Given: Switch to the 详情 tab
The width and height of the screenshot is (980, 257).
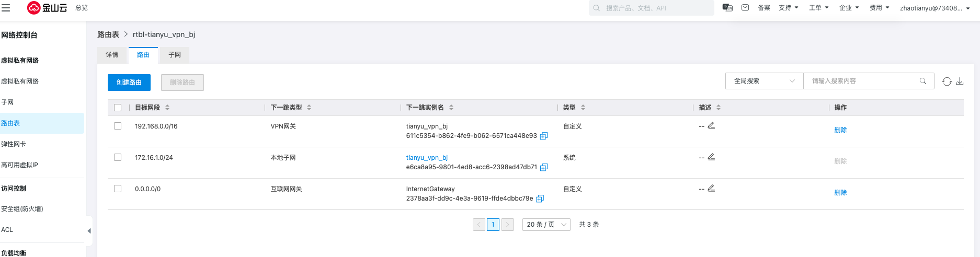Looking at the screenshot, I should (x=112, y=55).
